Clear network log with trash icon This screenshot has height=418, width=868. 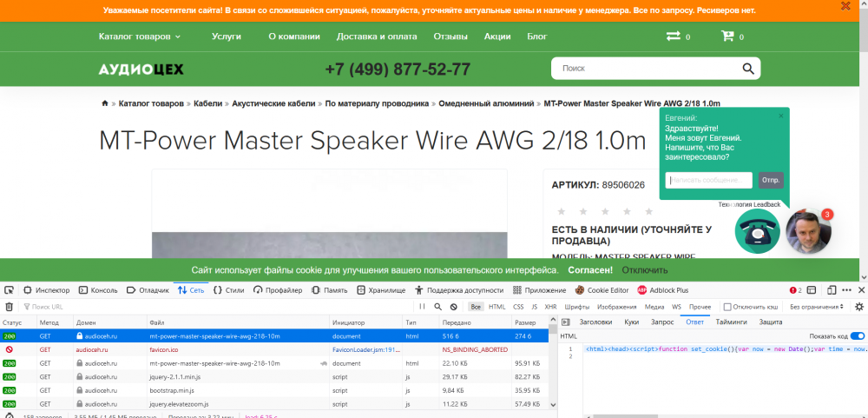click(x=9, y=307)
